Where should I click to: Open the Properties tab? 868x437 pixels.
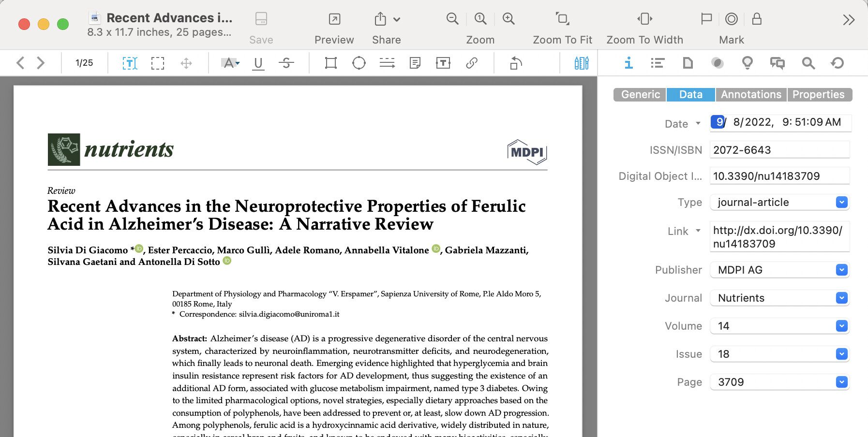[818, 95]
